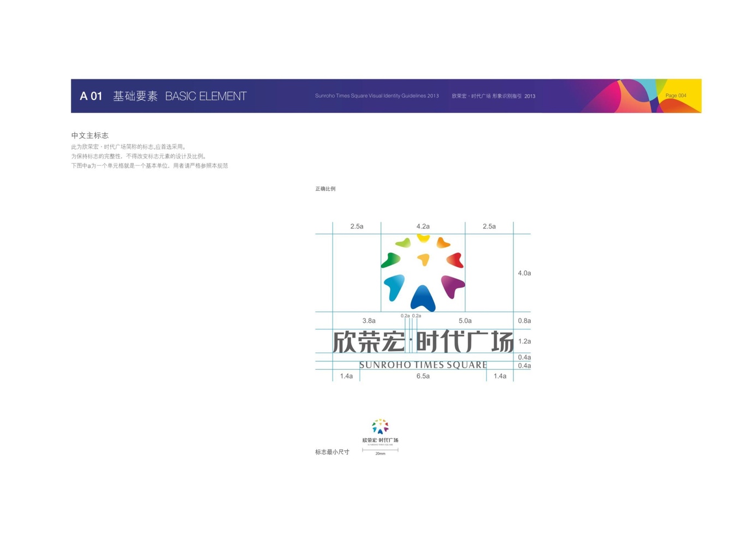
Task: Select the '基础要素' header title
Action: [135, 96]
